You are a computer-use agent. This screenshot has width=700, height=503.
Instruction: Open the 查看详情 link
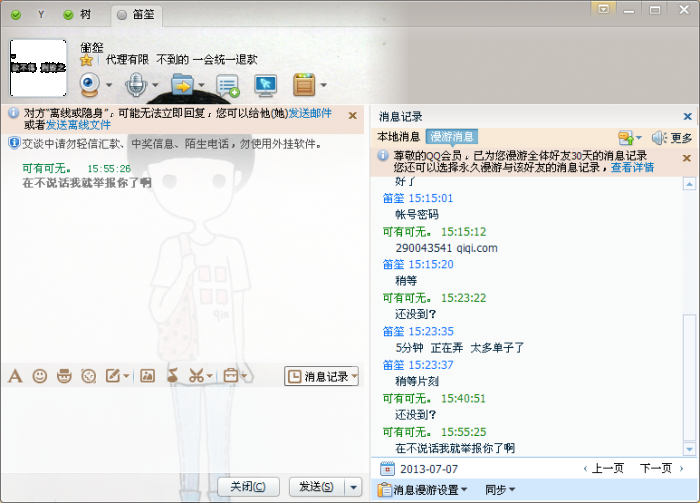[x=632, y=167]
